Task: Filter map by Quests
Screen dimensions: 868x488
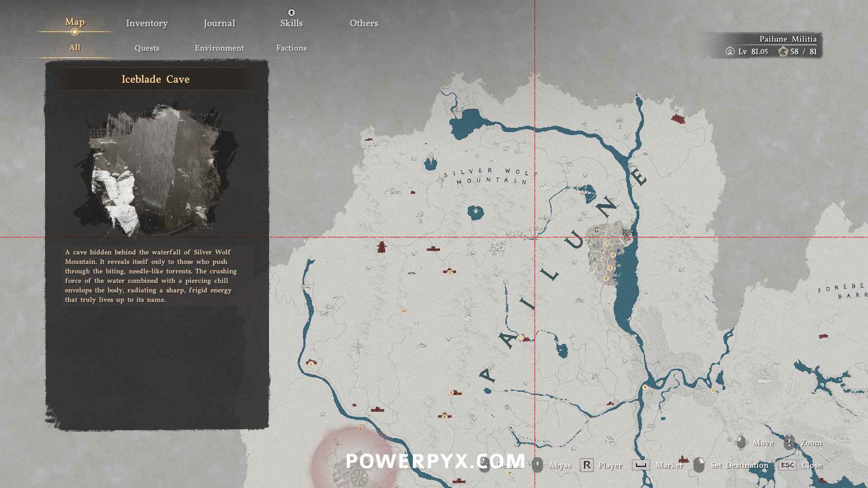Action: coord(146,48)
